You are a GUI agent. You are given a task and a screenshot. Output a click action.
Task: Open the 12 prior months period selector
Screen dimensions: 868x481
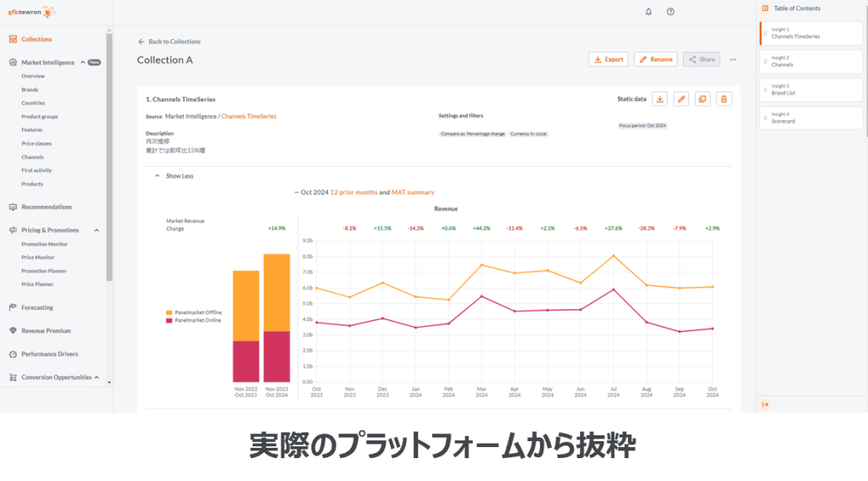click(353, 192)
